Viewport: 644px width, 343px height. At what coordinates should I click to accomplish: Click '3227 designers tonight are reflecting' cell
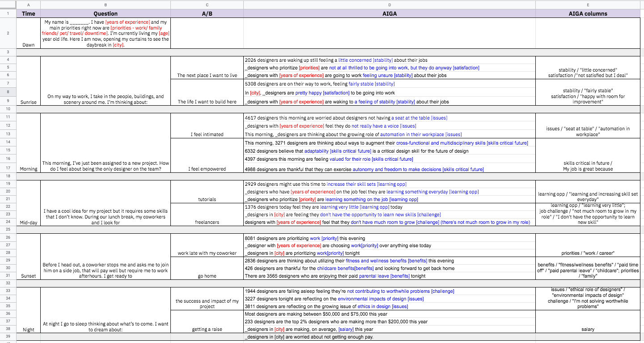click(x=390, y=299)
